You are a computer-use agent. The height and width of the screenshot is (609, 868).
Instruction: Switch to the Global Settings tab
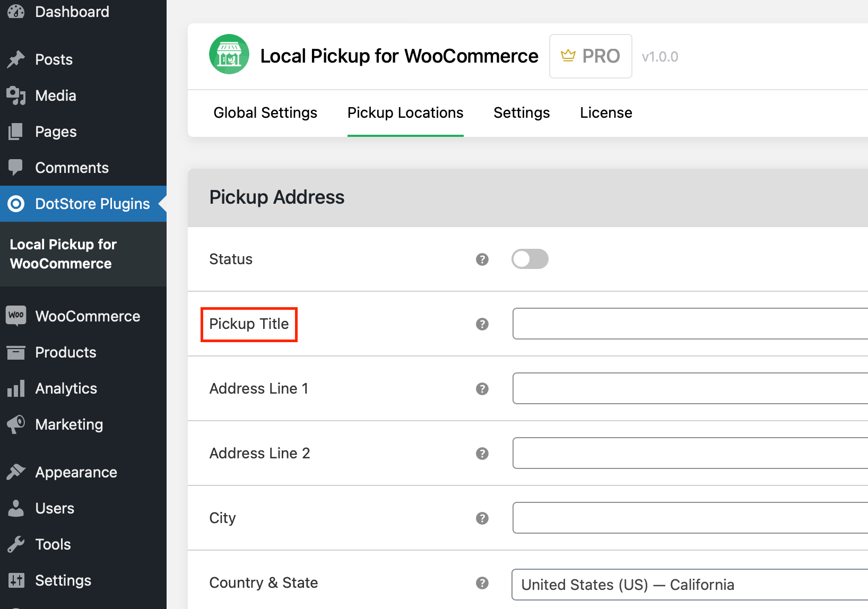tap(265, 112)
